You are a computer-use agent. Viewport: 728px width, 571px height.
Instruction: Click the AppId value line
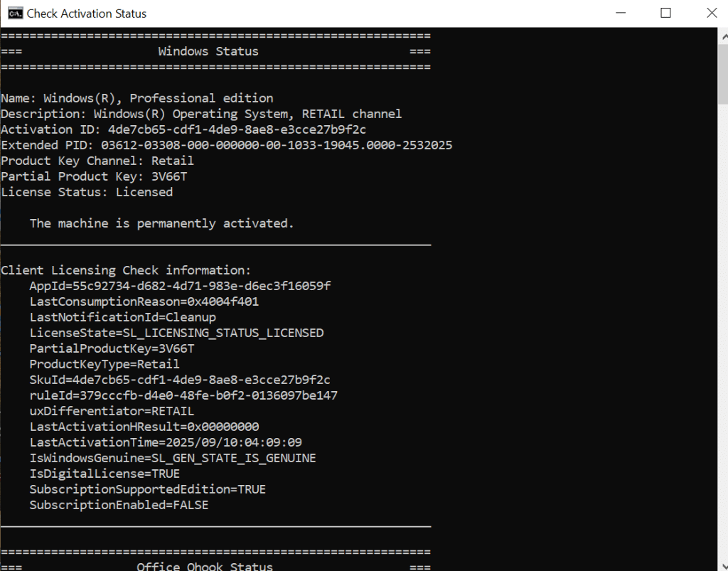[180, 286]
